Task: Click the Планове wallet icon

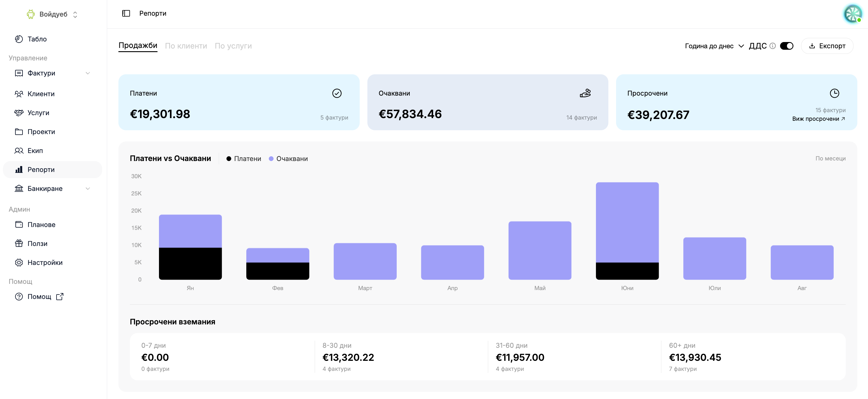Action: (19, 224)
